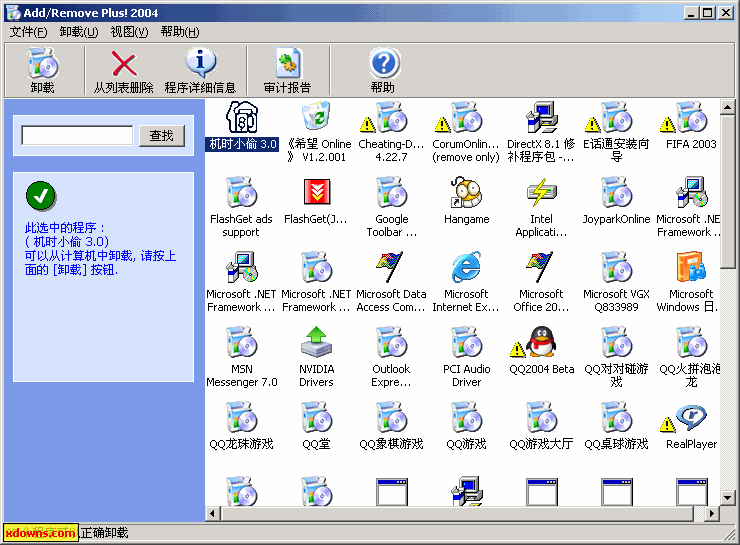The height and width of the screenshot is (545, 740).
Task: Select QQ游戏大厅 icon
Action: pos(542,417)
